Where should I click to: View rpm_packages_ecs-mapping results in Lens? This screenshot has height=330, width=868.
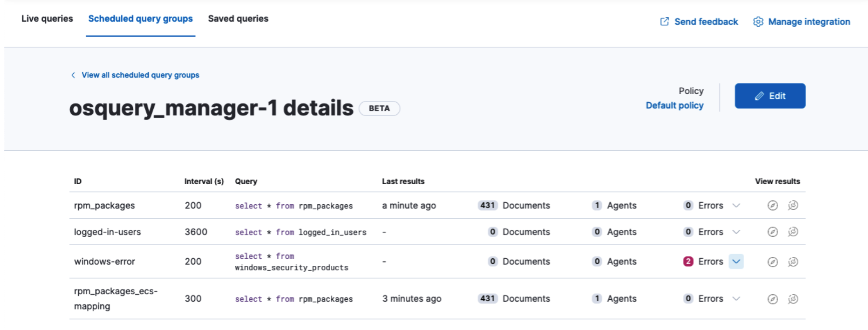793,299
